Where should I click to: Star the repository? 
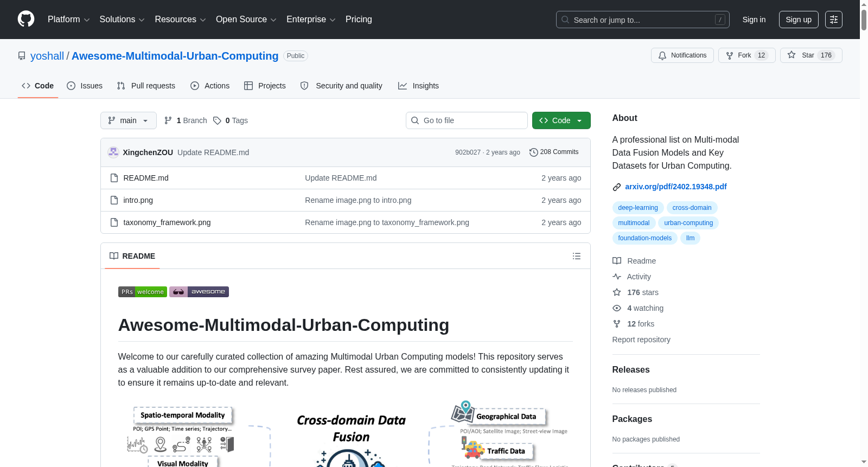tap(810, 55)
